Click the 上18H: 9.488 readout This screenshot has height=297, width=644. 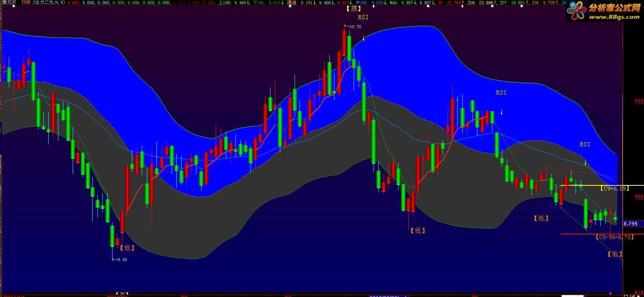pos(233,3)
